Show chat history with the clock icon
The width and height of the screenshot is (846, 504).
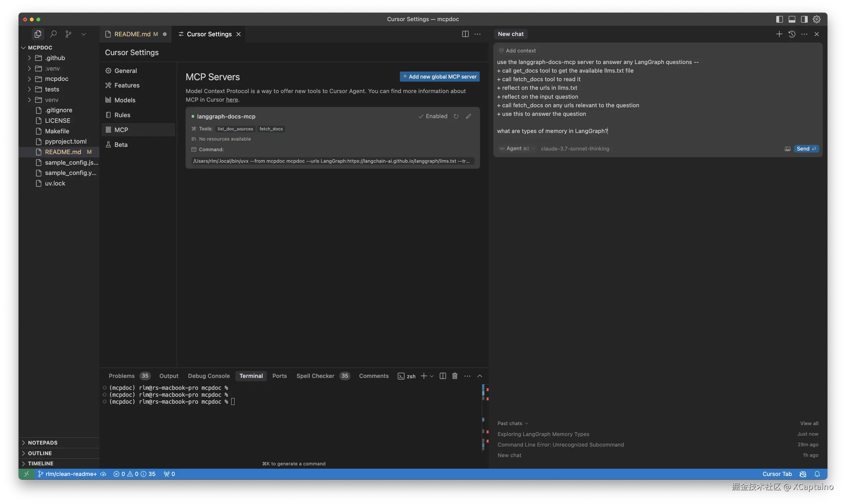click(x=791, y=34)
